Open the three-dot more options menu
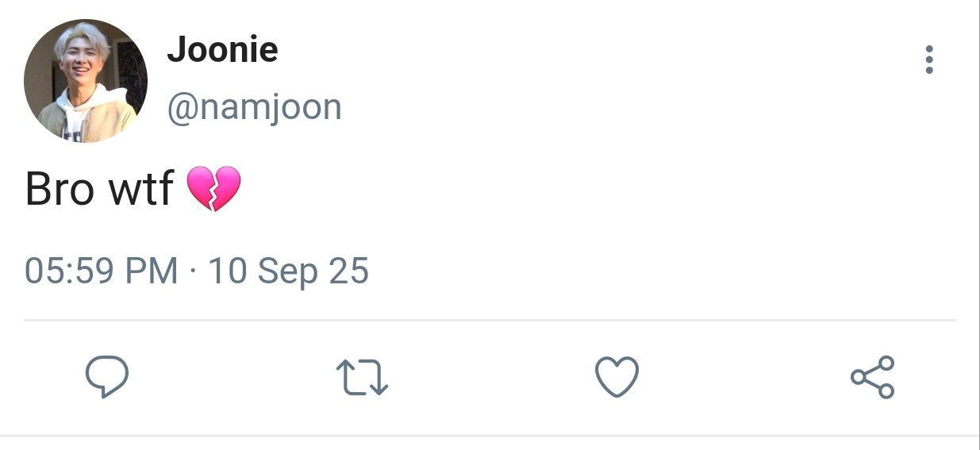Image resolution: width=980 pixels, height=450 pixels. click(929, 60)
